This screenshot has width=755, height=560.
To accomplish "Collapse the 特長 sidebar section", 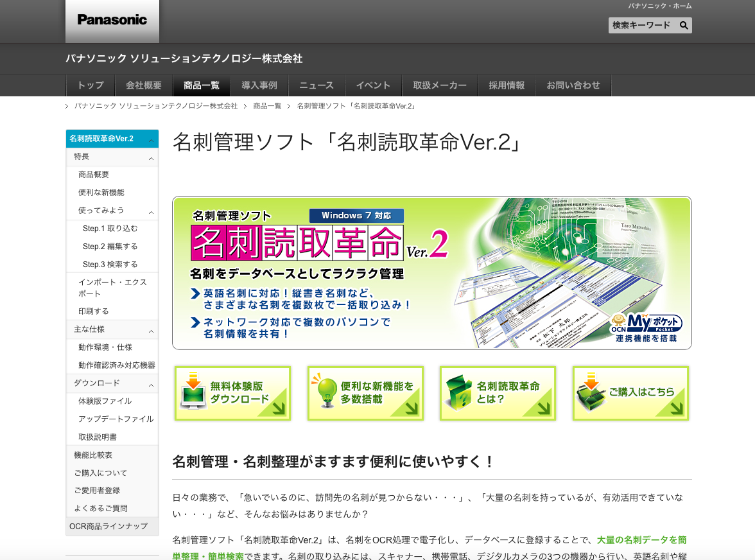I will [x=151, y=157].
